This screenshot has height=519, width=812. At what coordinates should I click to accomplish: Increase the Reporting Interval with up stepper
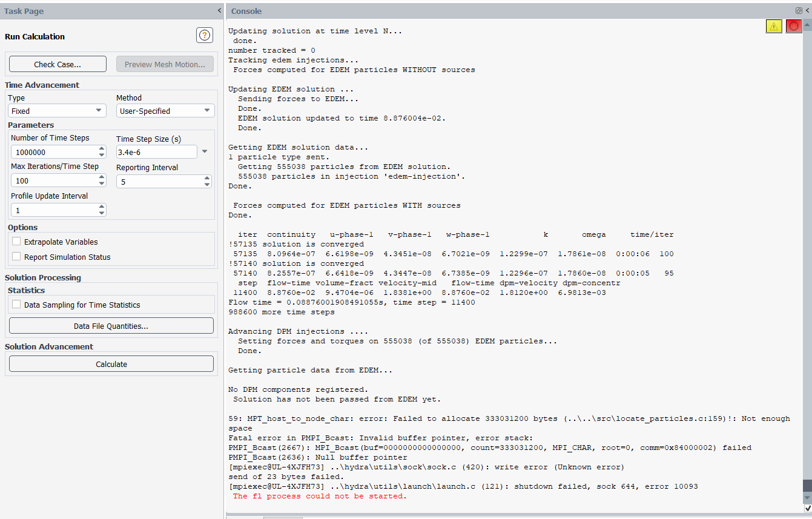tap(207, 178)
